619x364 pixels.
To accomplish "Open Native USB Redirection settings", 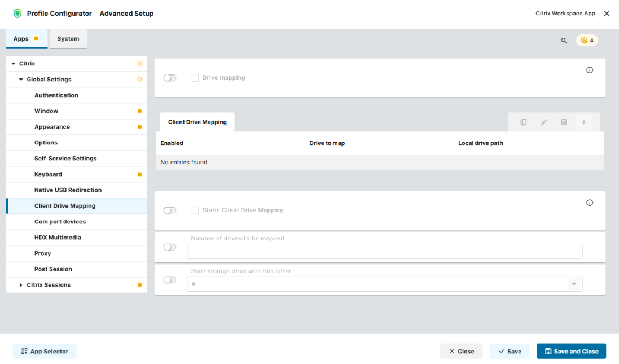I will pos(77,190).
